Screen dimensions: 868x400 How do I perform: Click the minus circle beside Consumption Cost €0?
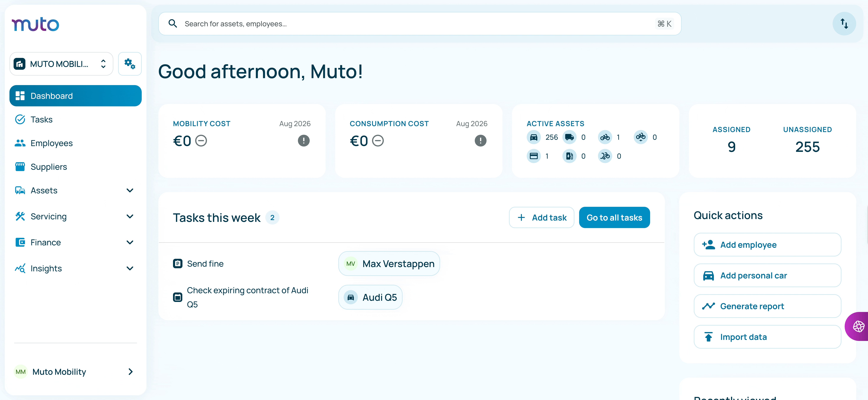pos(378,141)
